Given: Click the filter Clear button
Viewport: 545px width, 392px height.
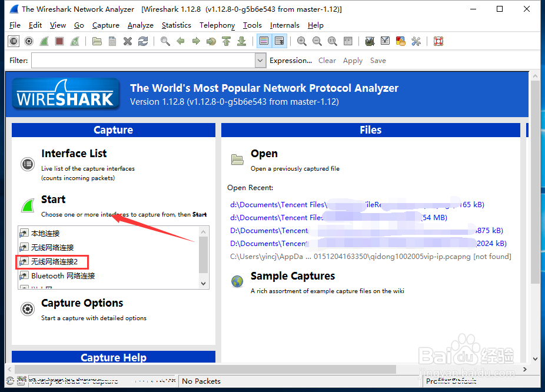Looking at the screenshot, I should point(327,61).
